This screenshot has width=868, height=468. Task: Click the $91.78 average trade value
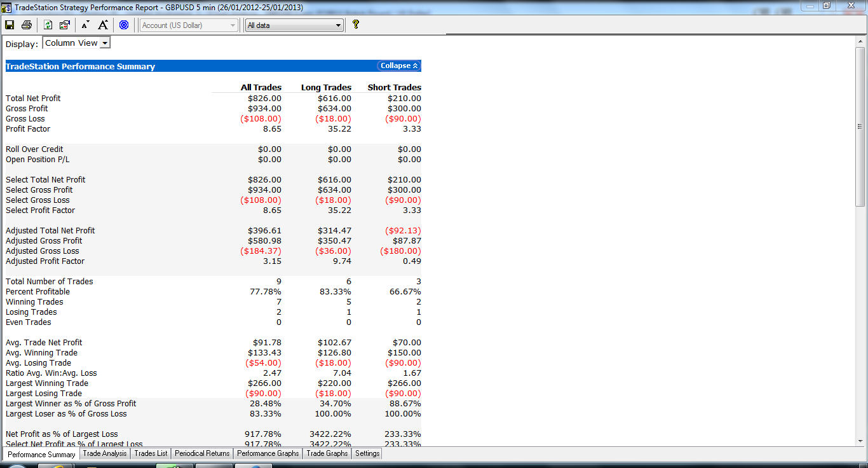[267, 343]
